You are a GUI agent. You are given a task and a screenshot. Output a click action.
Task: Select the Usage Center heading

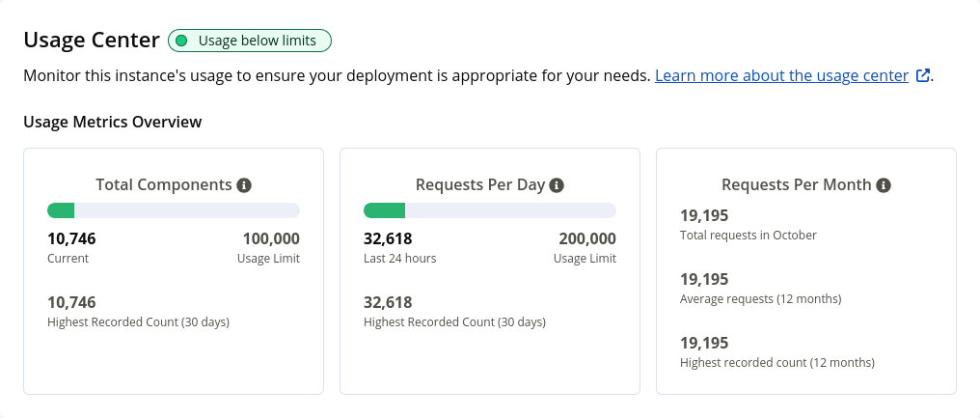[x=92, y=40]
